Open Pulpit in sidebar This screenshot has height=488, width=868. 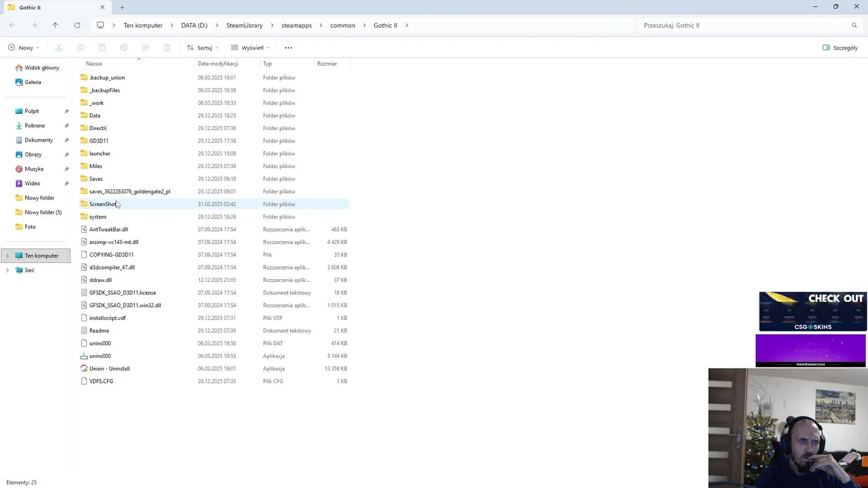(31, 111)
